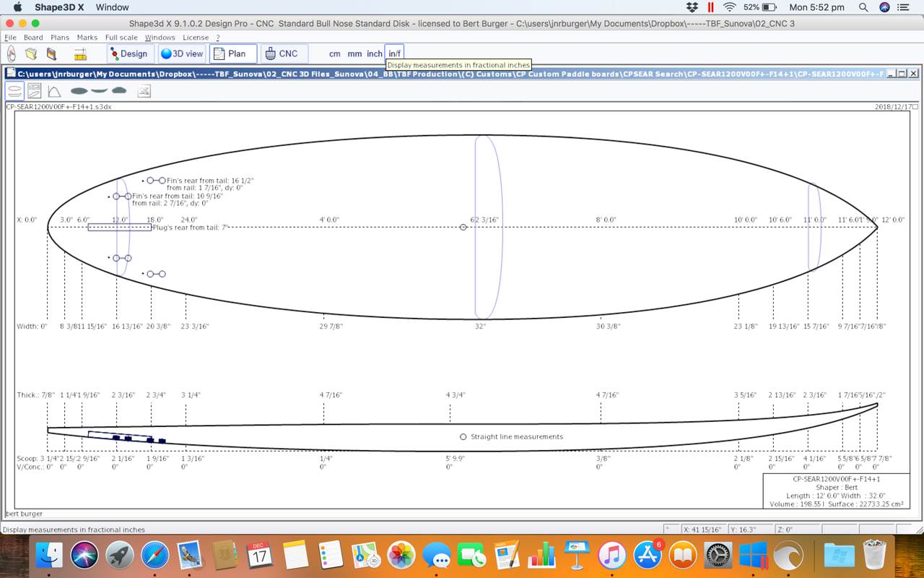The width and height of the screenshot is (924, 578).
Task: Select the yellow measuring ruler tool icon
Action: (80, 53)
